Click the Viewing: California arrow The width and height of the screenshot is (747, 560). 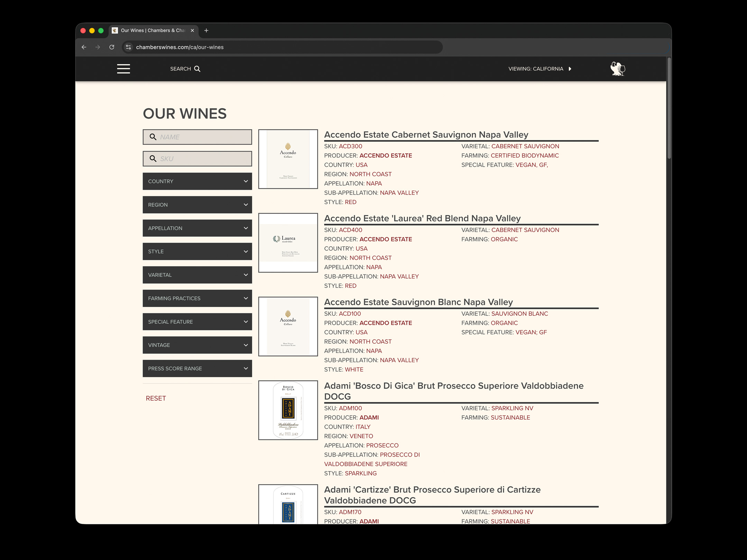570,69
